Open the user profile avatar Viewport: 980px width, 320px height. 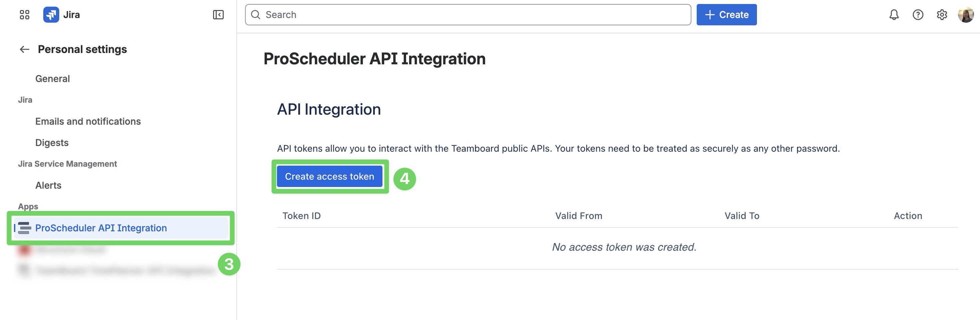click(966, 15)
